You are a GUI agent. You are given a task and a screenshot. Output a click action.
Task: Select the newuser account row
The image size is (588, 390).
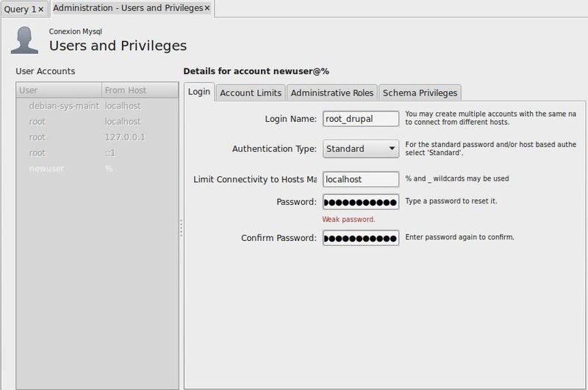(98, 169)
